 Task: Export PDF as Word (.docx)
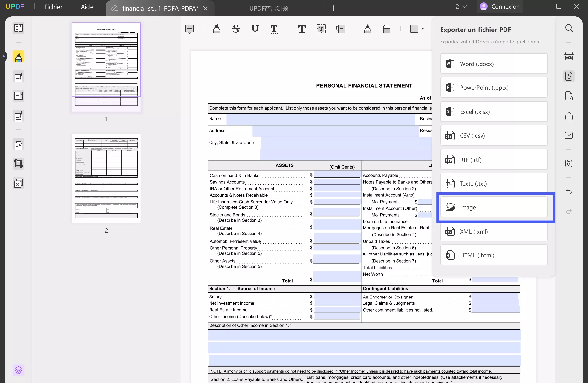coord(494,64)
